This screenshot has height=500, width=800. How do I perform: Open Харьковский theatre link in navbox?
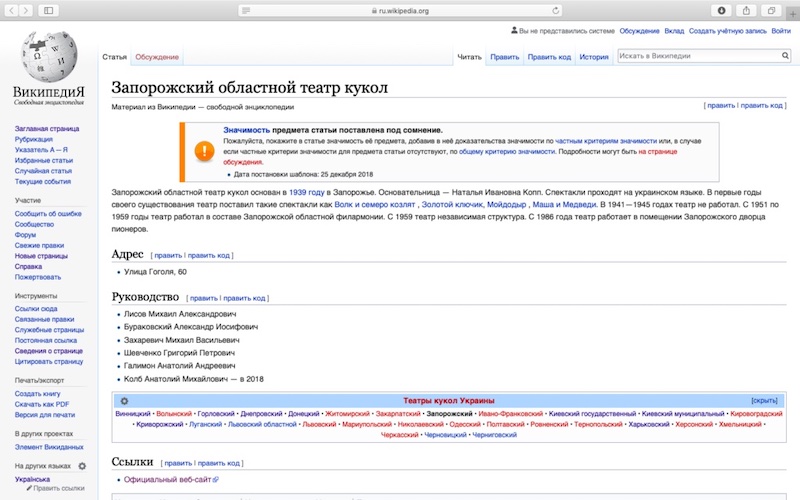pyautogui.click(x=649, y=424)
